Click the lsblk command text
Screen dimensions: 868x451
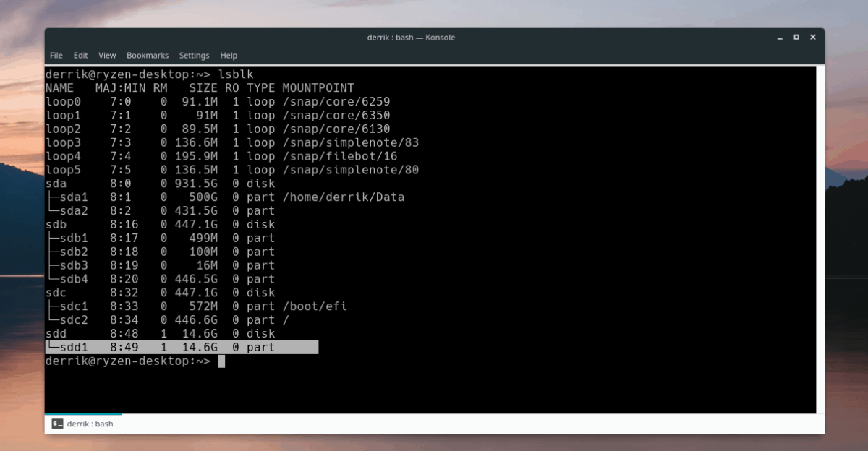[236, 74]
